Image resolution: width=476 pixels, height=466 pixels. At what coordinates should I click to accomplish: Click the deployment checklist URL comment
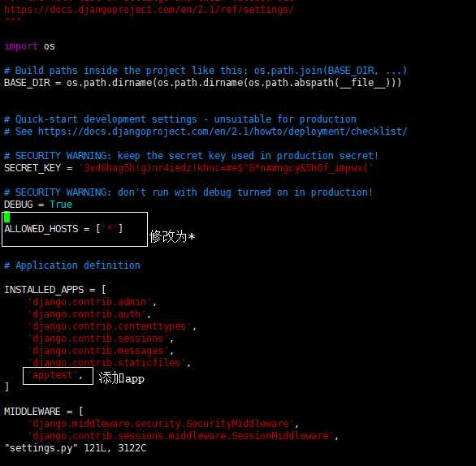click(206, 132)
